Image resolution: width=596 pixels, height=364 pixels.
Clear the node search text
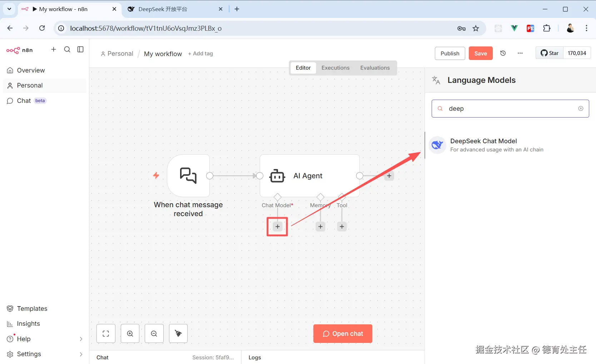581,109
